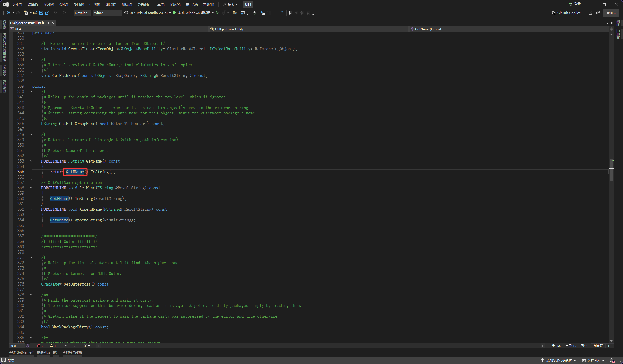Click the Save All toolbar icon

[47, 13]
